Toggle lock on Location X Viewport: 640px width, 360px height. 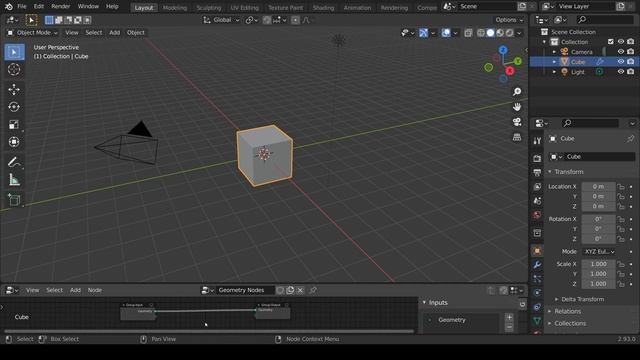point(621,187)
